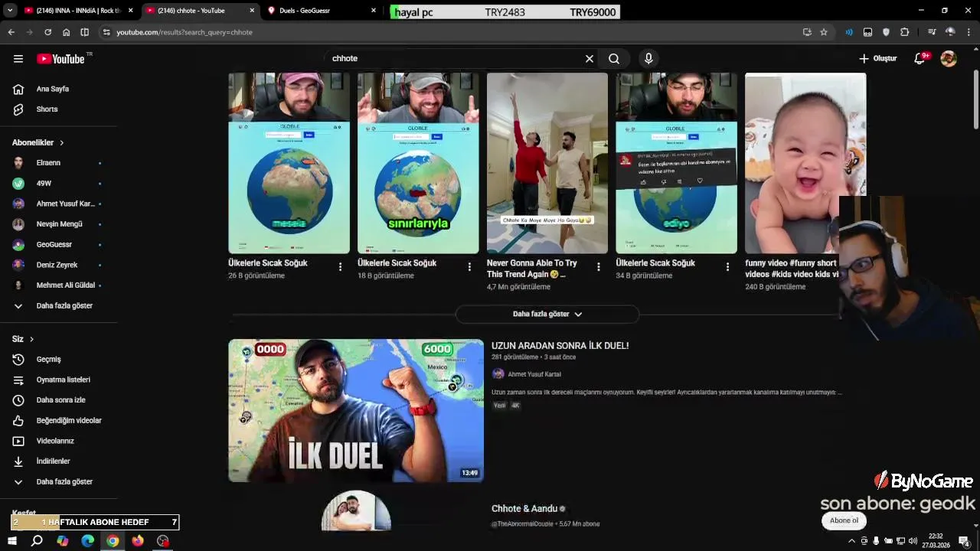Open the notifications bell

pyautogui.click(x=920, y=58)
